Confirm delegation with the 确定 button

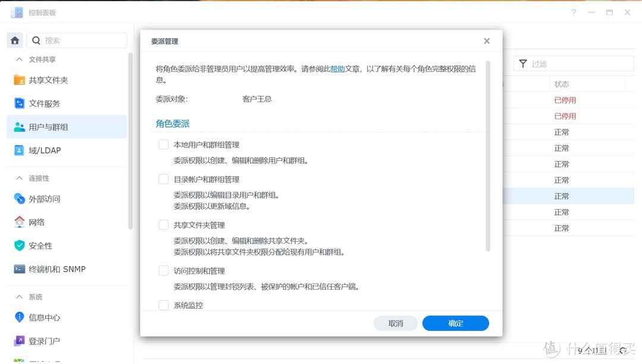click(x=455, y=323)
